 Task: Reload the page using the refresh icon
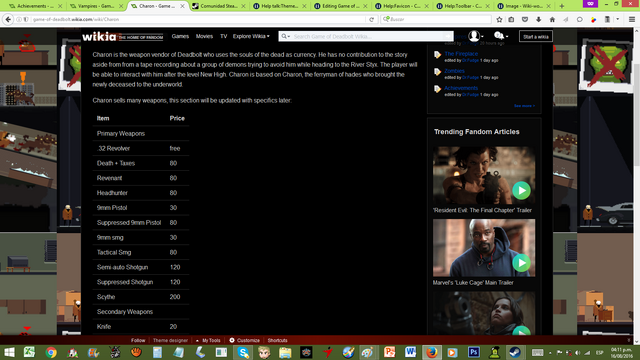pos(371,19)
